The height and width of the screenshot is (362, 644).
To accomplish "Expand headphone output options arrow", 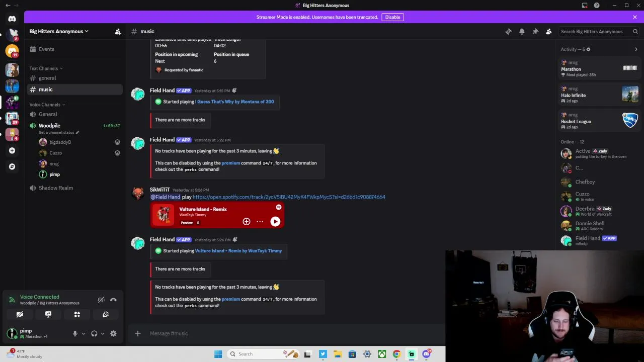I will tap(103, 333).
